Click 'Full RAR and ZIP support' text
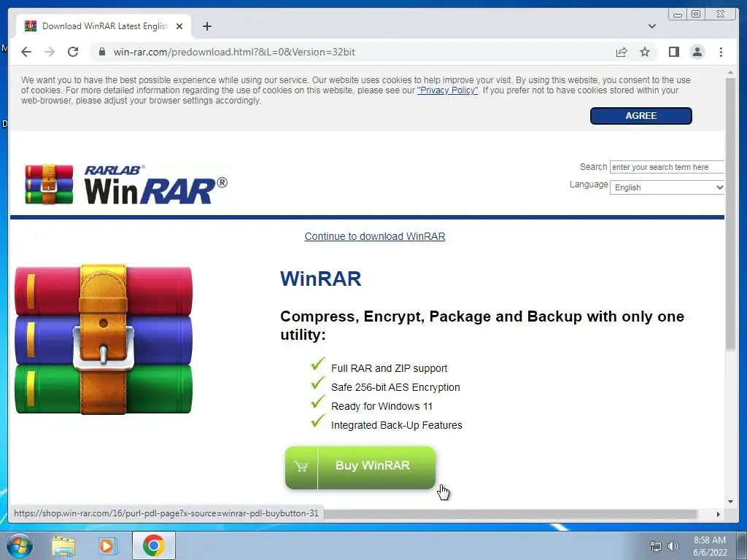Image resolution: width=747 pixels, height=560 pixels. (390, 368)
